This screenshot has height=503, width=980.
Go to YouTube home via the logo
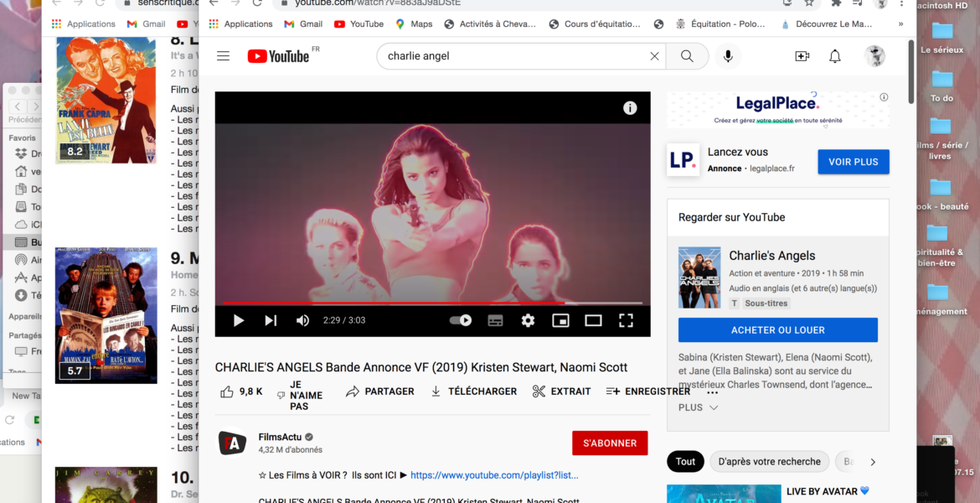pyautogui.click(x=278, y=56)
